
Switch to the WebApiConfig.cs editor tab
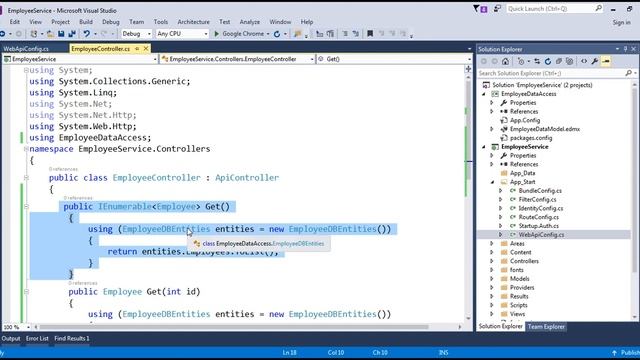click(26, 49)
